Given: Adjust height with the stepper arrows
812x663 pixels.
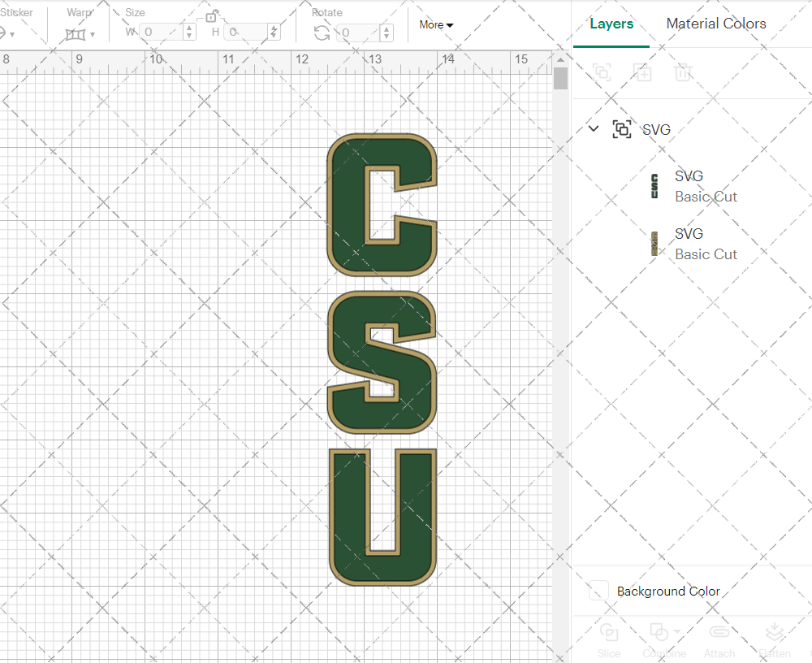Looking at the screenshot, I should click(274, 32).
